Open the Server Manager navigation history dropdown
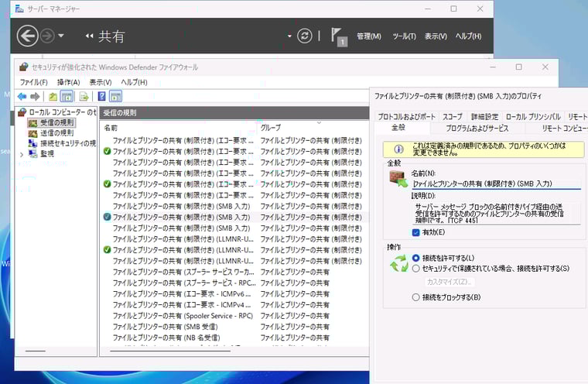 click(x=61, y=36)
